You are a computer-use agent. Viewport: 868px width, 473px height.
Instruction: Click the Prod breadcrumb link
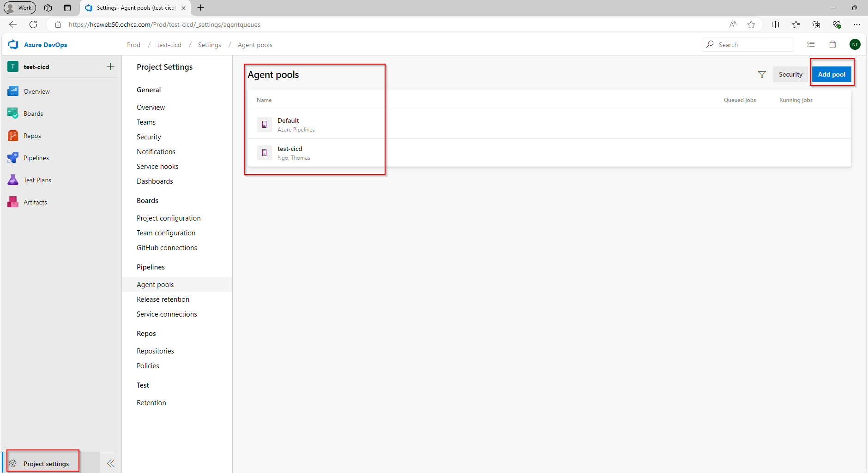(133, 45)
